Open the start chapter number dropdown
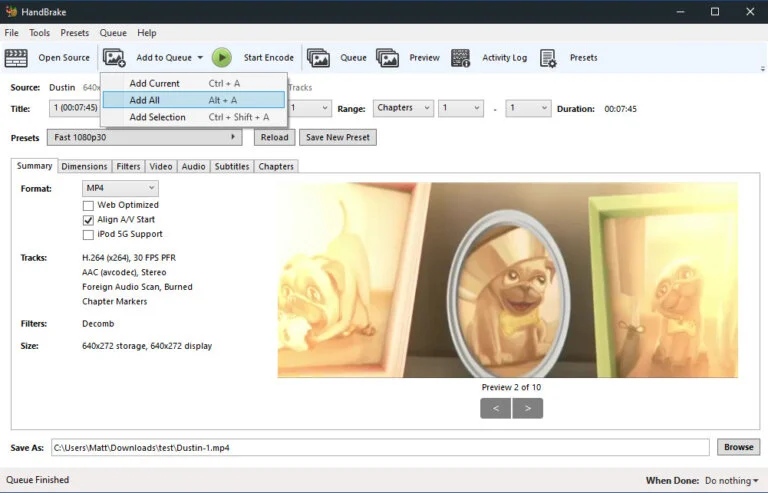768x493 pixels. tap(461, 108)
